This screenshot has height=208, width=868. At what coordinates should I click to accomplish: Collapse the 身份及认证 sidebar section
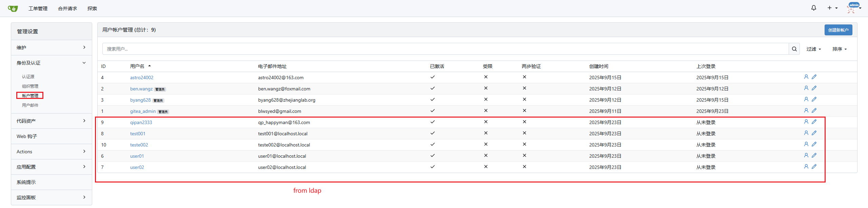pyautogui.click(x=51, y=63)
